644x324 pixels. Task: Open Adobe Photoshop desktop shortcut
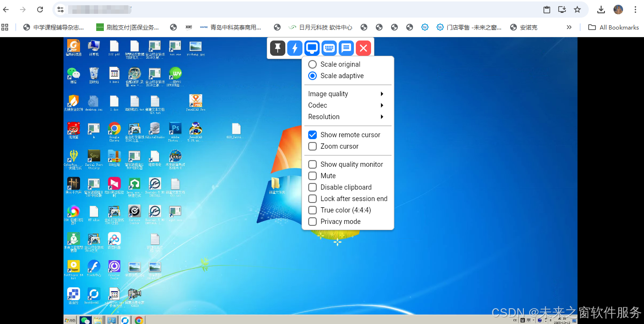click(x=175, y=130)
